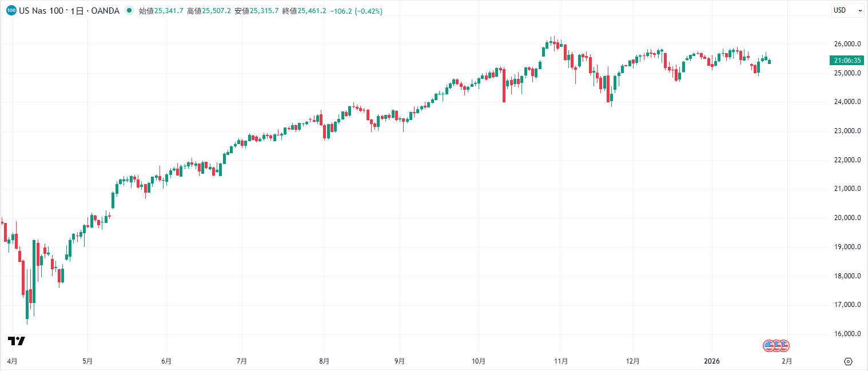Click the first US flag economic event icon
The image size is (868, 371).
pyautogui.click(x=768, y=345)
